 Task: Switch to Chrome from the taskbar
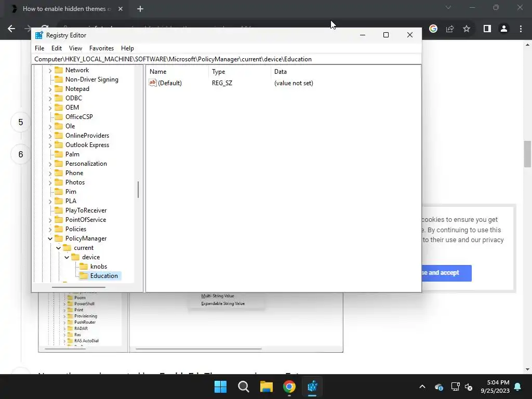289,387
